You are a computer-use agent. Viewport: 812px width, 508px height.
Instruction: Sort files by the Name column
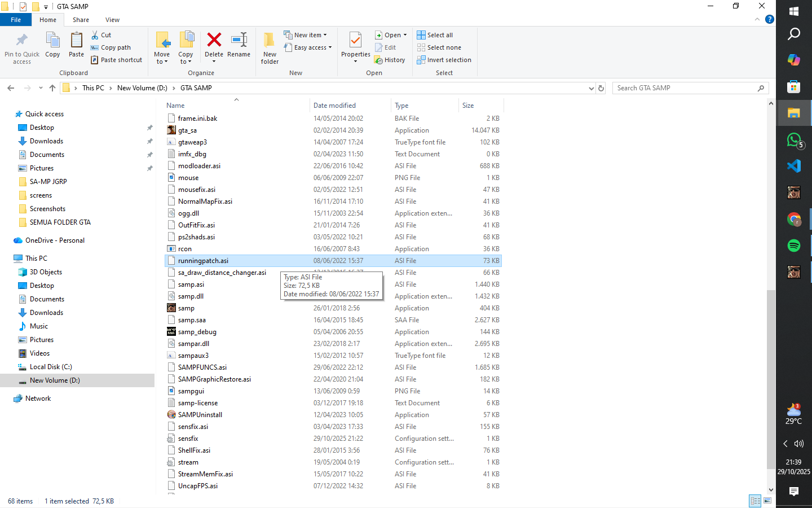pos(237,106)
